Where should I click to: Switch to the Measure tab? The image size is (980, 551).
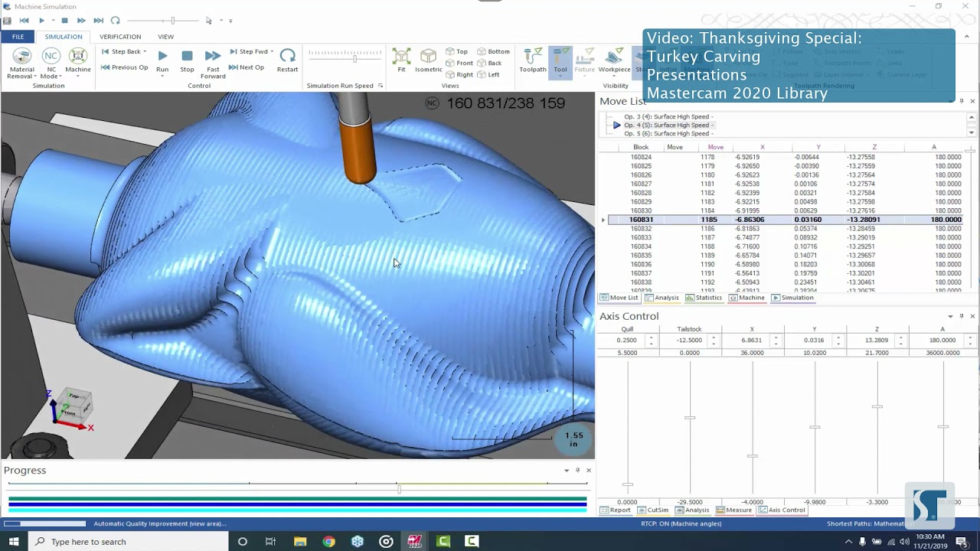pos(733,510)
